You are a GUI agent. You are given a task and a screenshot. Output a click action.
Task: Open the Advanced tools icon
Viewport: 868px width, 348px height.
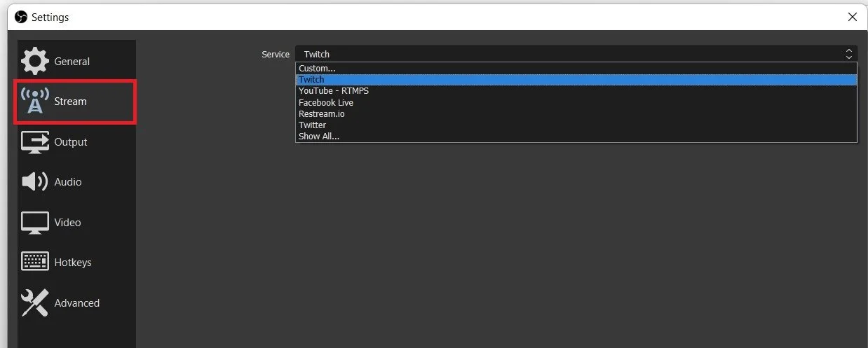click(x=35, y=303)
